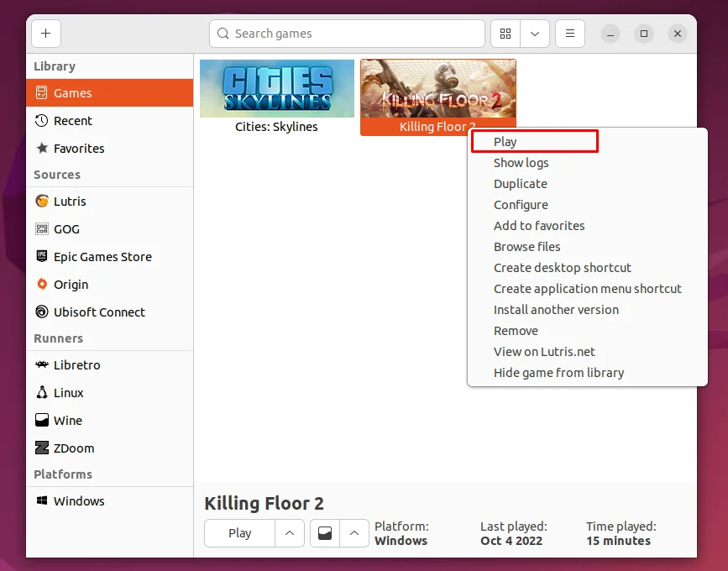This screenshot has width=728, height=571.
Task: Open the hamburger menu icon
Action: click(x=569, y=34)
